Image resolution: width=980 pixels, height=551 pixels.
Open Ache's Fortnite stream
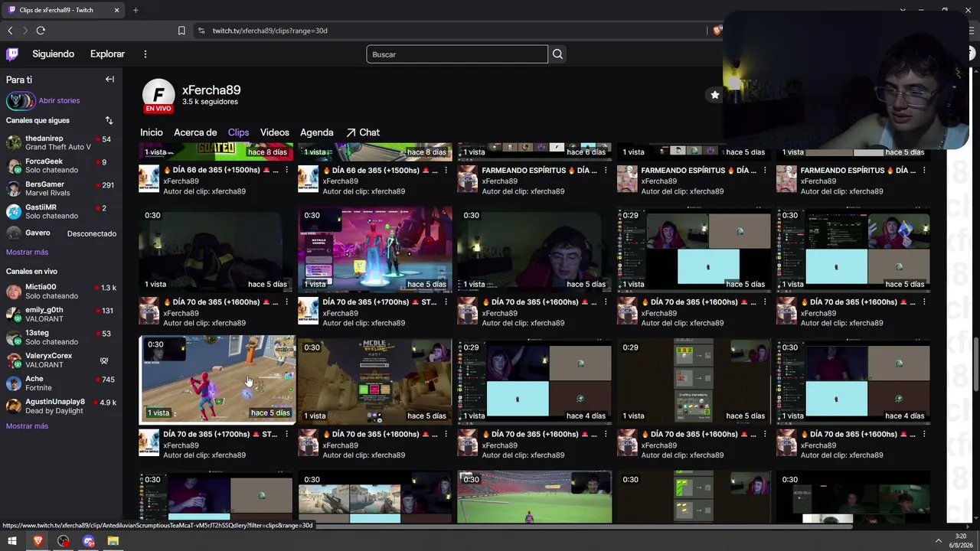(62, 383)
